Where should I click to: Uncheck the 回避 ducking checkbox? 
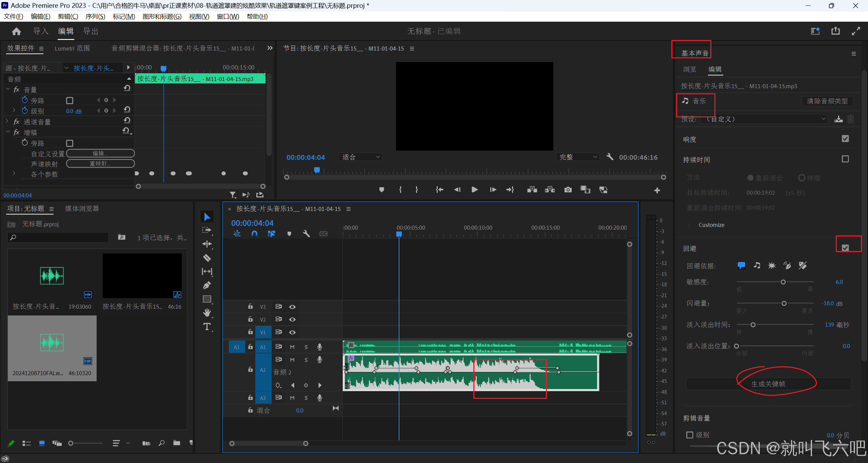[845, 248]
